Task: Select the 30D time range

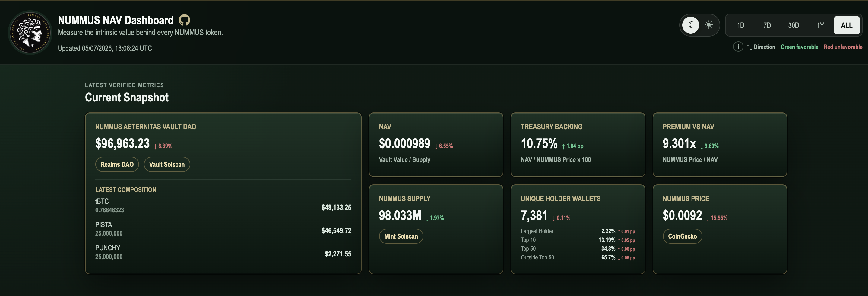Action: click(x=793, y=25)
